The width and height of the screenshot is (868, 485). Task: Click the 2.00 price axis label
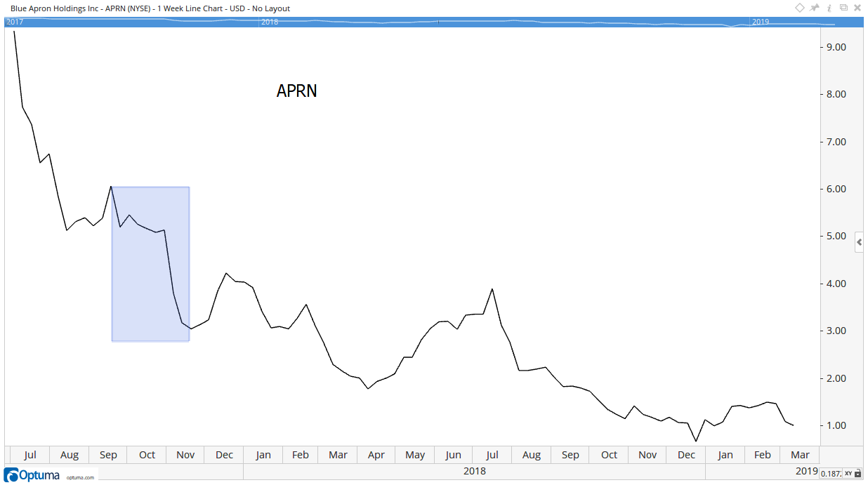pyautogui.click(x=836, y=378)
